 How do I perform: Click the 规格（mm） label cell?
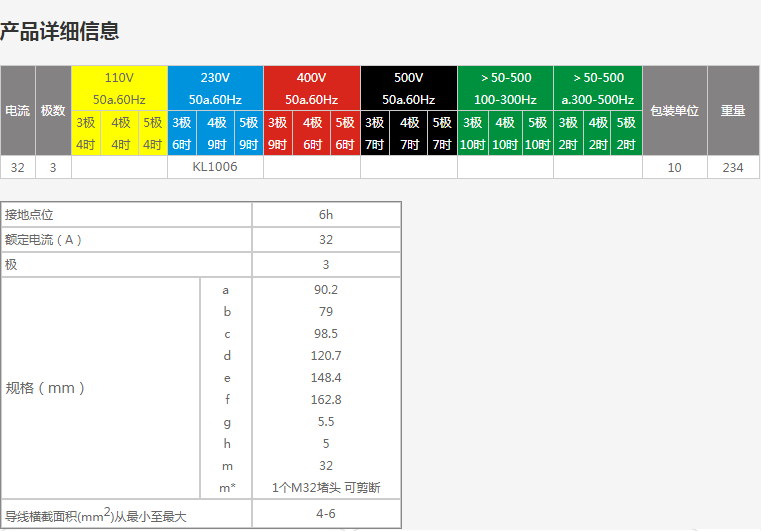(x=46, y=388)
